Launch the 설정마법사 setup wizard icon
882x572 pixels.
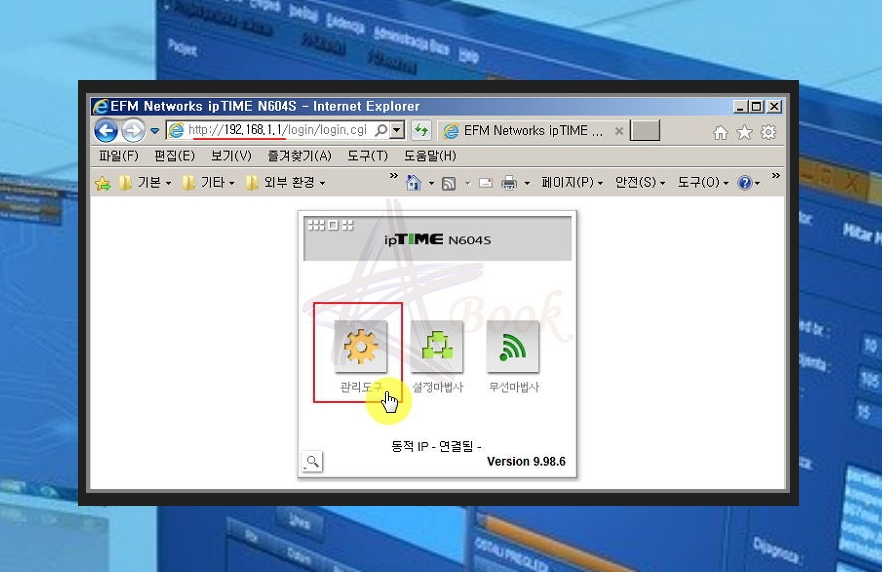[437, 346]
